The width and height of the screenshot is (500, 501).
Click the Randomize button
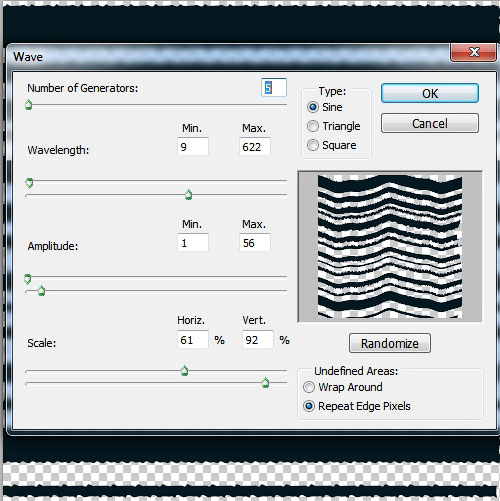pyautogui.click(x=390, y=343)
